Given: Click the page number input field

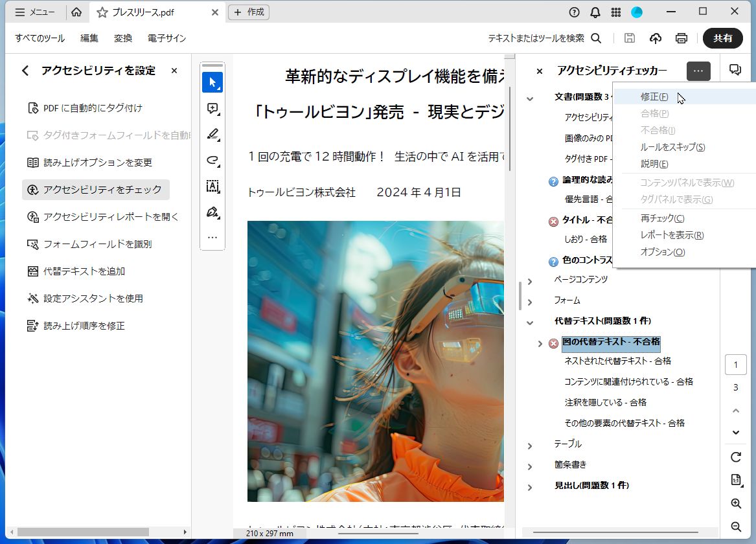Looking at the screenshot, I should [735, 364].
